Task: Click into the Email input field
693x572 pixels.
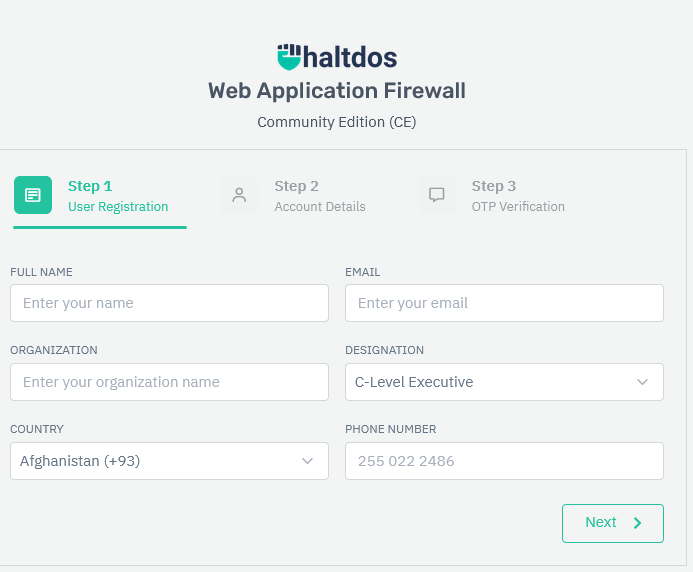Action: click(x=504, y=303)
